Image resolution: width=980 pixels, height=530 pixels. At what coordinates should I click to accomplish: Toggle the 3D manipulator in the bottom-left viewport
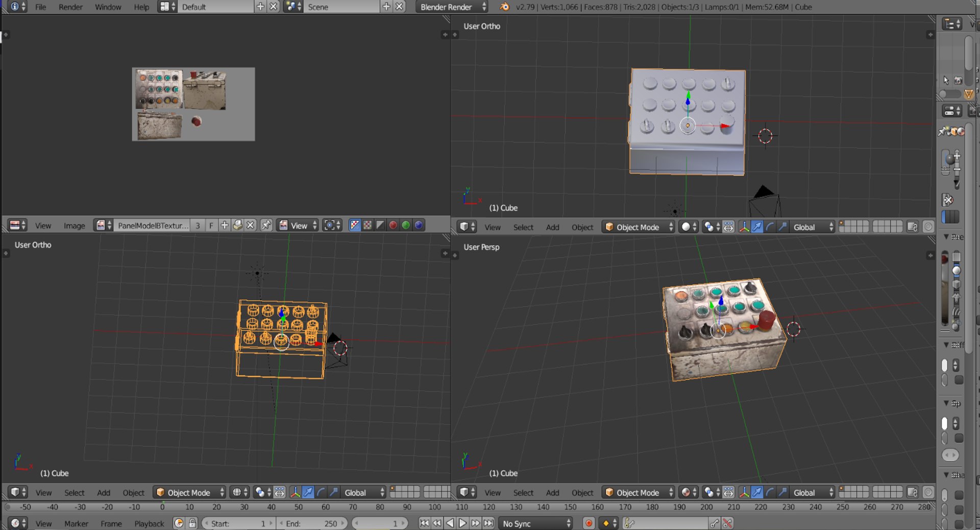click(x=295, y=492)
